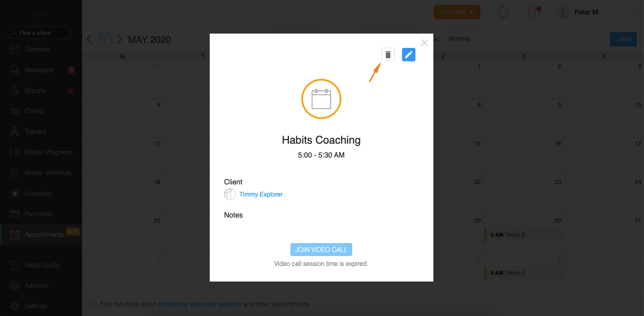
Task: Open the Setup Guide sidebar item
Action: (x=41, y=265)
